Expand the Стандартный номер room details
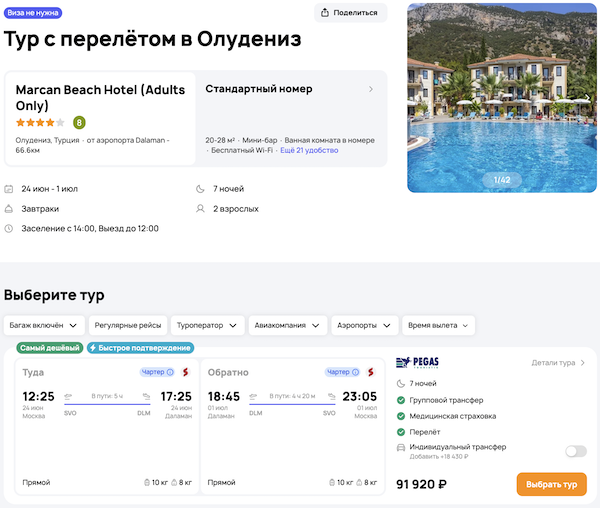This screenshot has height=508, width=600. click(371, 89)
